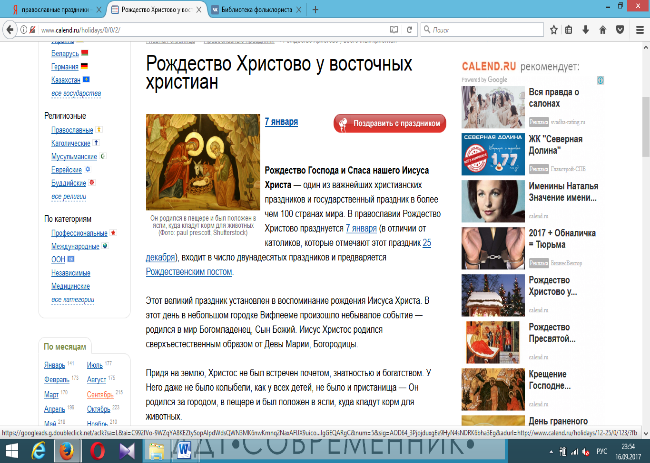Open ad Вся правда о салонах
The height and width of the screenshot is (463, 650).
(x=554, y=98)
